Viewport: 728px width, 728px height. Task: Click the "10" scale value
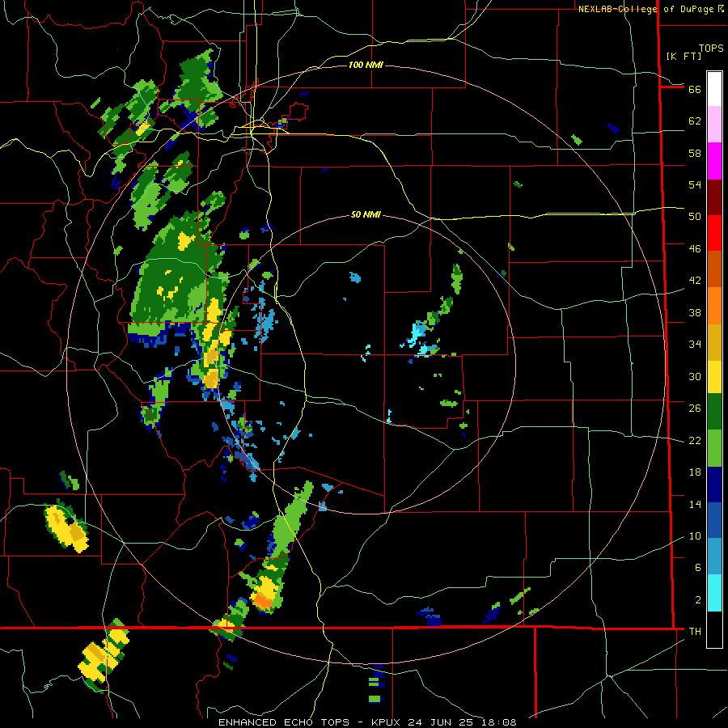click(x=695, y=536)
